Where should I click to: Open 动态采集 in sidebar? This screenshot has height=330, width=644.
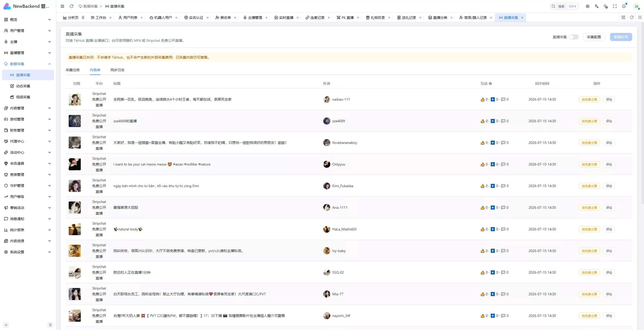tap(28, 86)
